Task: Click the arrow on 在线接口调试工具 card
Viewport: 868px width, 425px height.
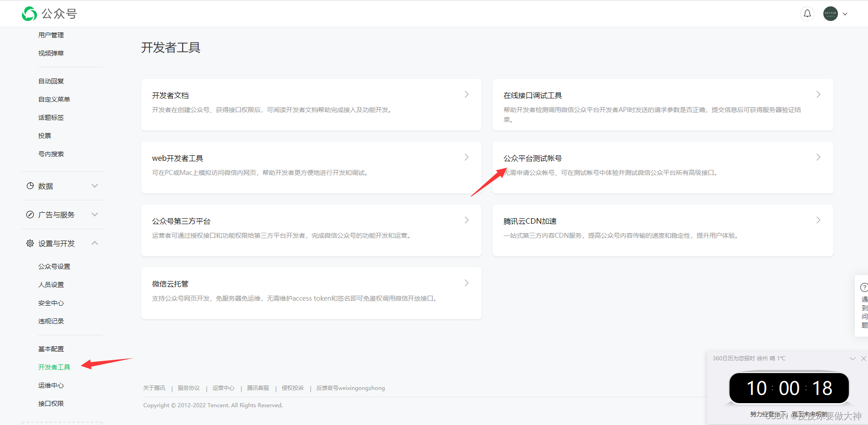Action: tap(818, 94)
